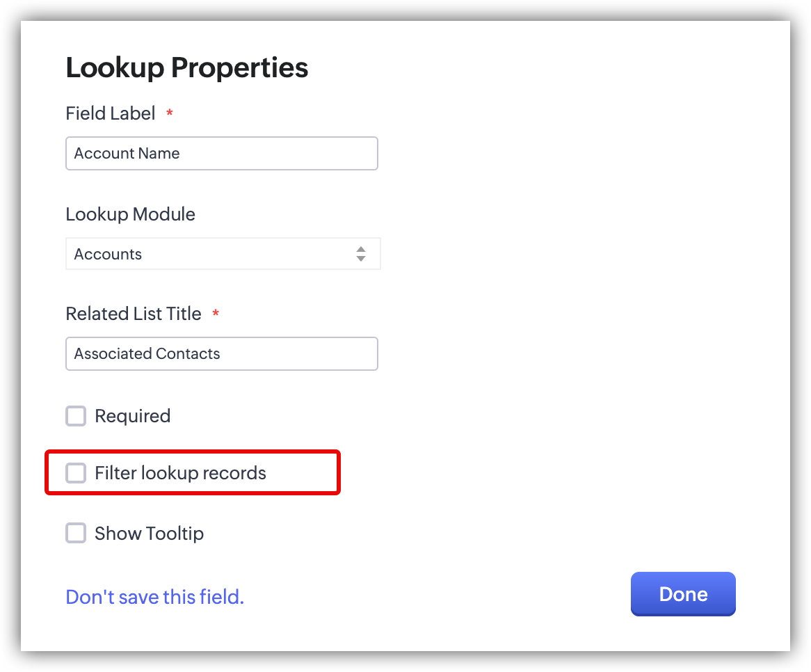Image resolution: width=811 pixels, height=672 pixels.
Task: Click the red asterisk beside Related List Title
Action: pyautogui.click(x=216, y=314)
